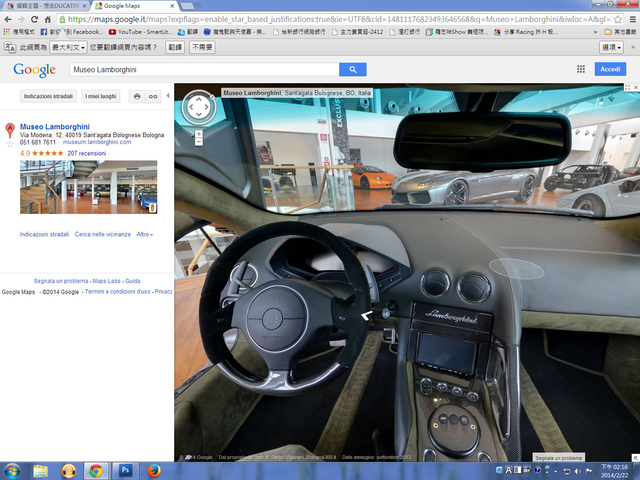
Task: Click the print icon in Maps sidebar
Action: [137, 96]
